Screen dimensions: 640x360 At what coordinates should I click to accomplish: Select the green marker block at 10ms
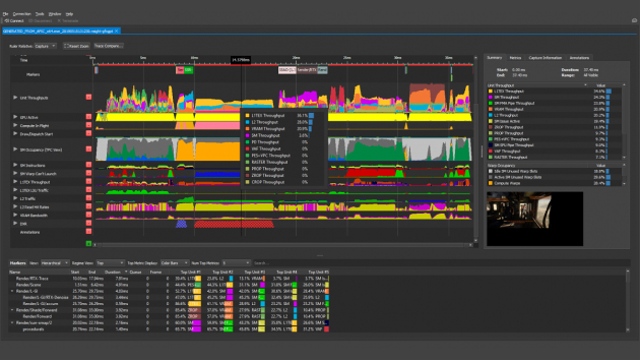188,70
